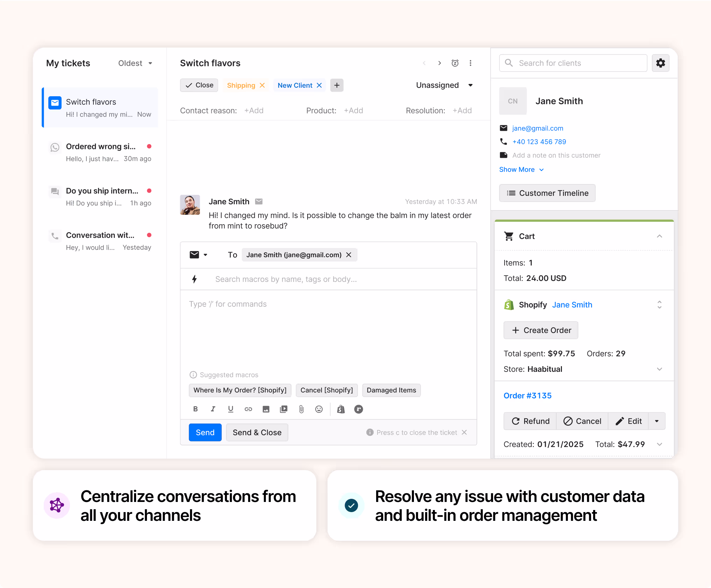The image size is (711, 588).
Task: Click 'Add a note on this customer' field
Action: [556, 155]
